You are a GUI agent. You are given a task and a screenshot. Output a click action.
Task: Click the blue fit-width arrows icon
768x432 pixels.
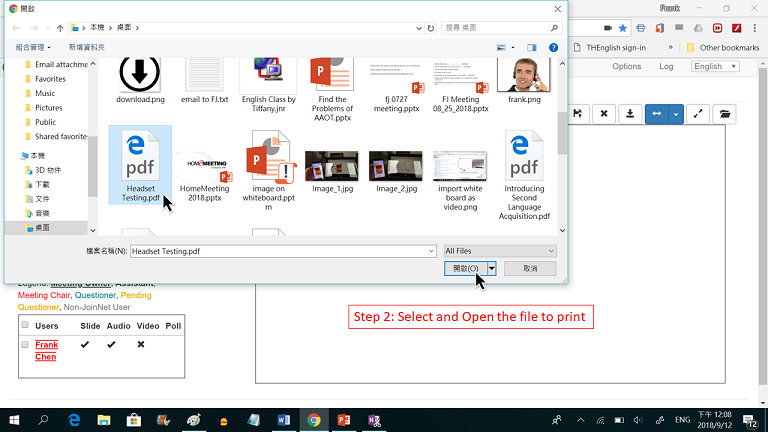[x=659, y=114]
